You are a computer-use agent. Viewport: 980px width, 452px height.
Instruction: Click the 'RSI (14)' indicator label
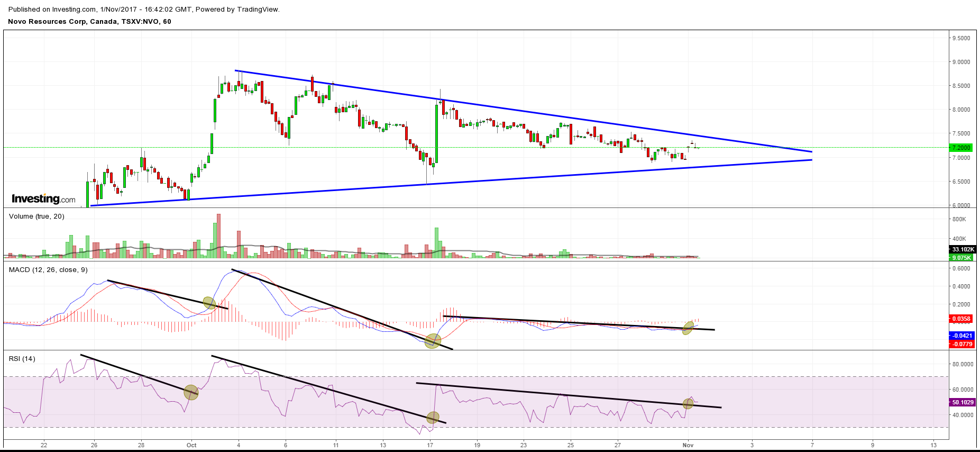coord(22,359)
